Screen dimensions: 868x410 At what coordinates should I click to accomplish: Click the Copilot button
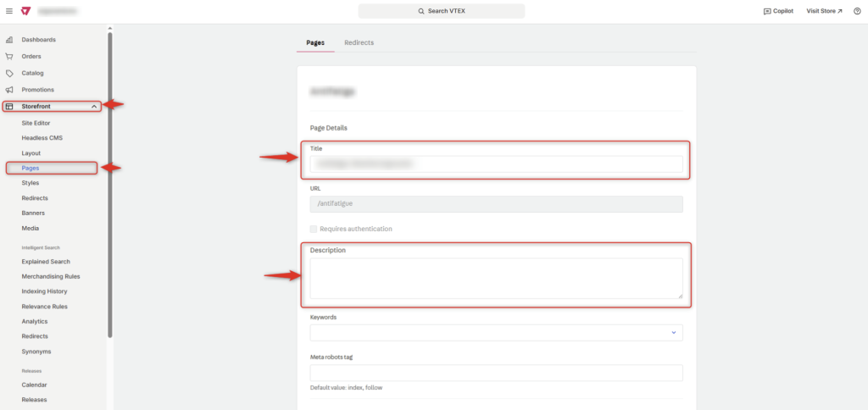click(778, 11)
